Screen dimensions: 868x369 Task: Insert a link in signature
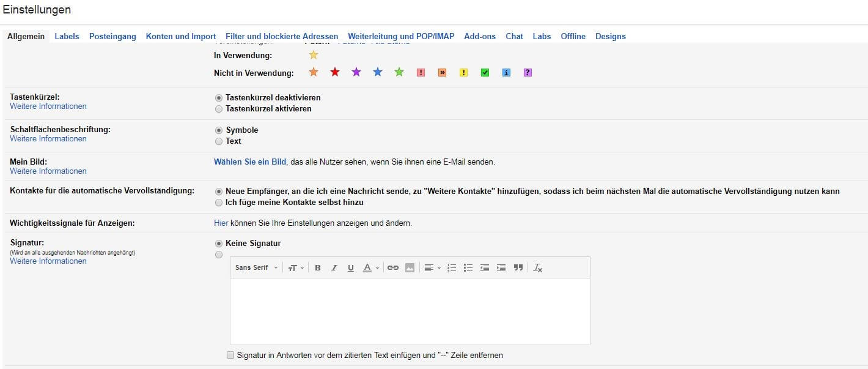[x=393, y=267]
